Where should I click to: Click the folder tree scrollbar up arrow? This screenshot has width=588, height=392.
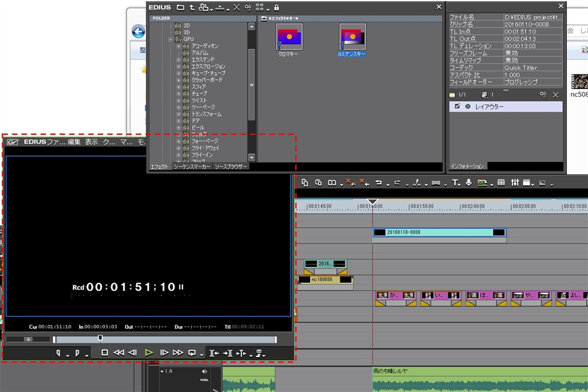point(252,26)
